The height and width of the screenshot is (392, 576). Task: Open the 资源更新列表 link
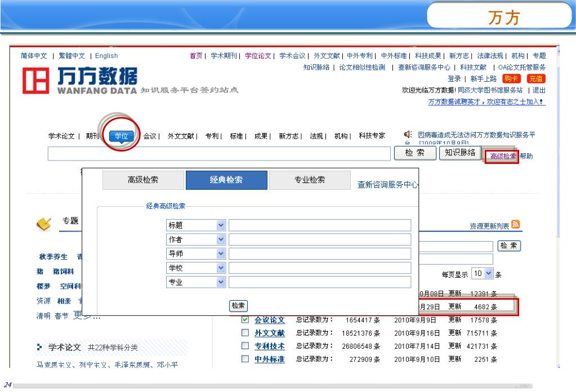pyautogui.click(x=489, y=226)
